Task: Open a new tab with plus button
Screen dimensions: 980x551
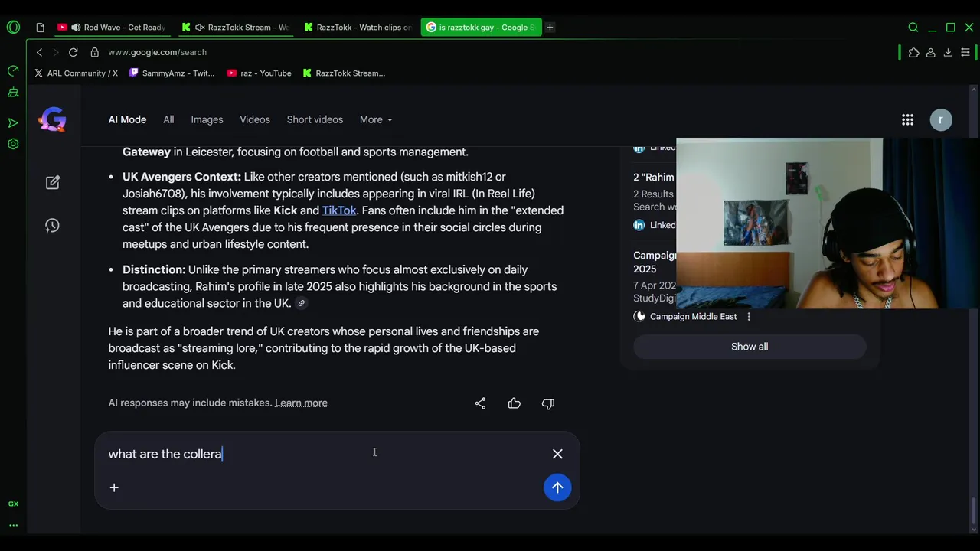Action: pyautogui.click(x=550, y=28)
